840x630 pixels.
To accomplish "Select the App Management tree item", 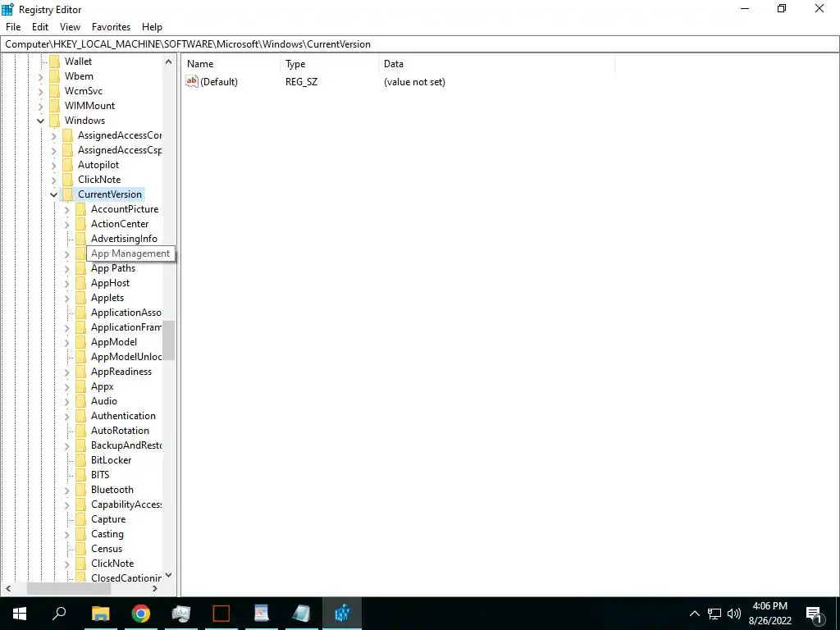I will point(130,253).
